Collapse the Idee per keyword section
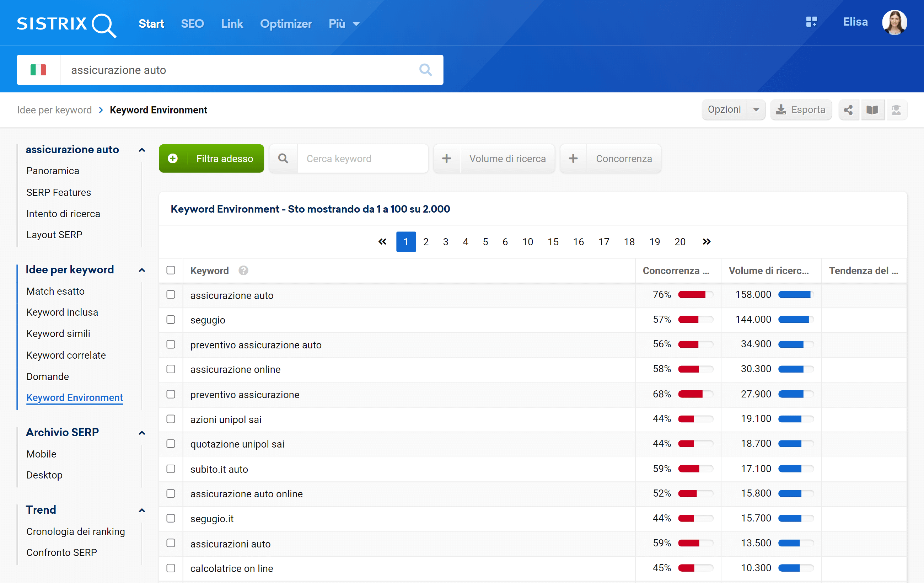This screenshot has height=583, width=924. 142,270
